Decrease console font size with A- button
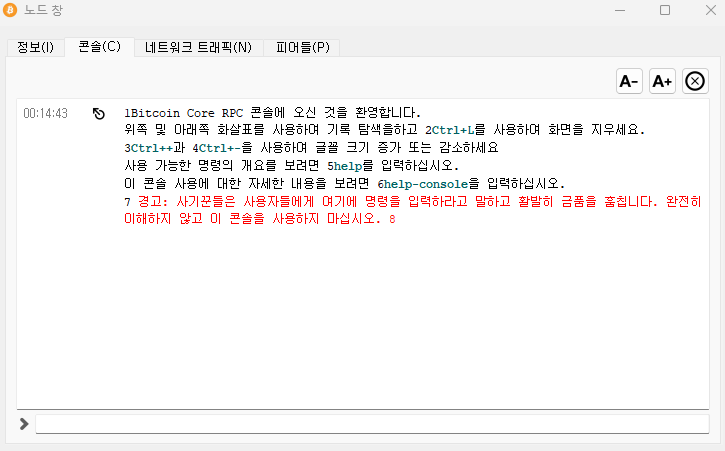The height and width of the screenshot is (451, 725). pos(629,81)
